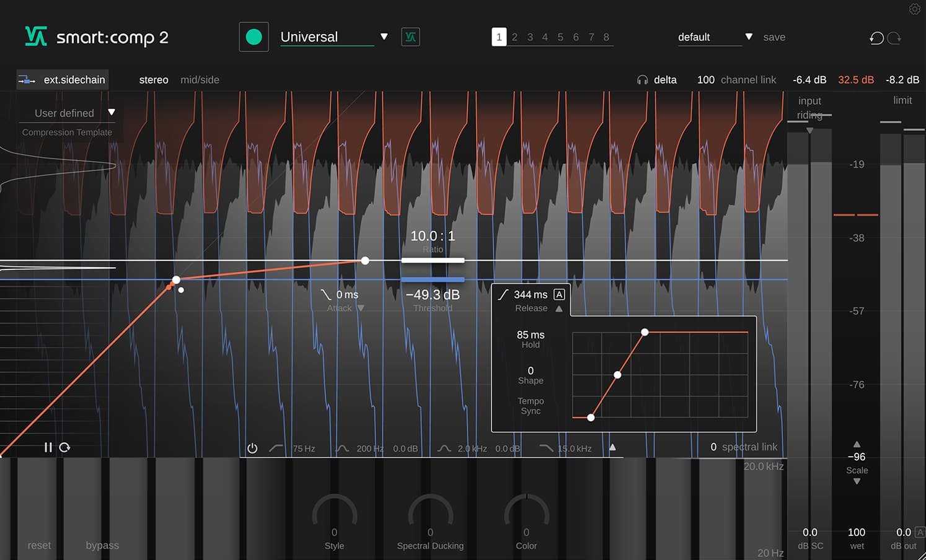Toggle delta headphones monitoring

pyautogui.click(x=656, y=80)
